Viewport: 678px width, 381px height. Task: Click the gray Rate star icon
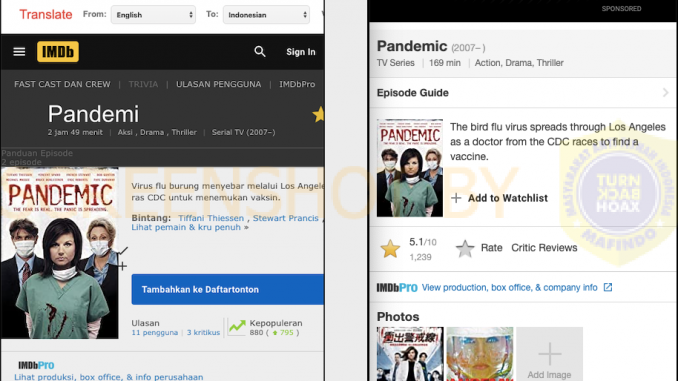[465, 248]
